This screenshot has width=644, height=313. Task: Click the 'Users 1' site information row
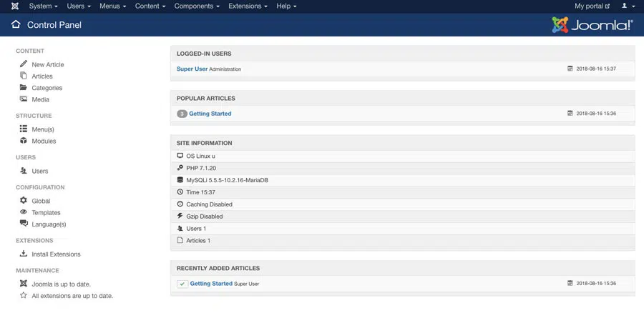(x=402, y=229)
